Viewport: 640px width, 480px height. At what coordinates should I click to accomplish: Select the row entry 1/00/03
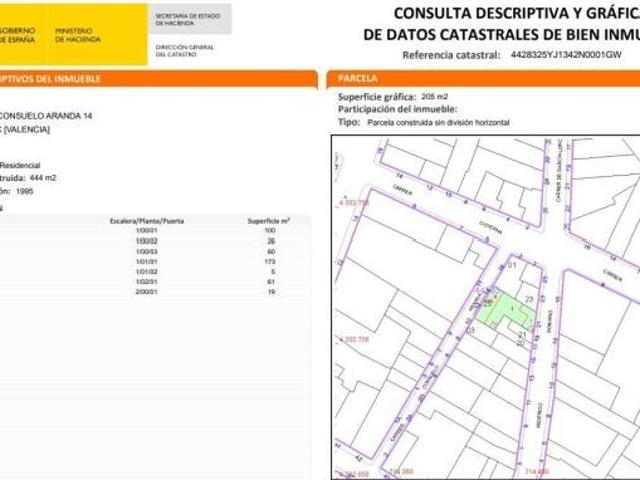(146, 251)
